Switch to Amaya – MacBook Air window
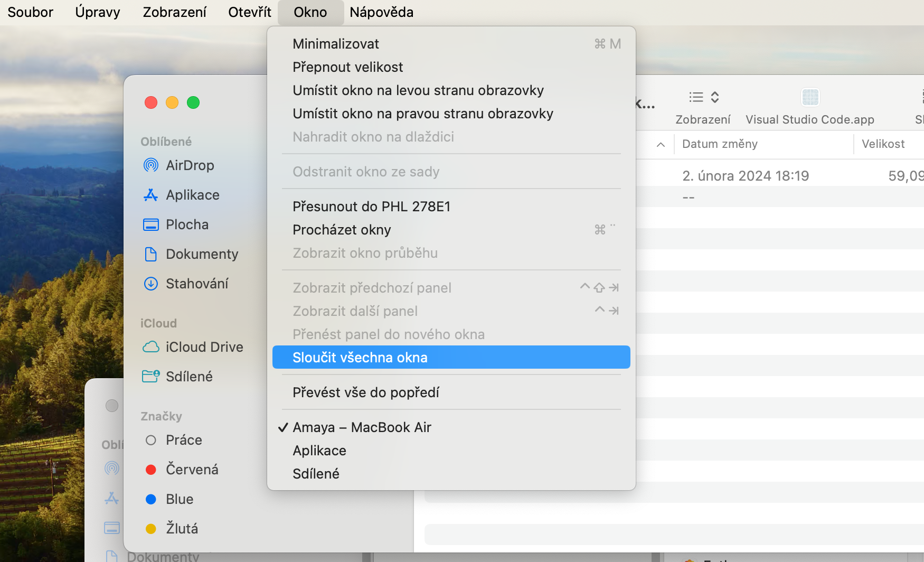This screenshot has width=924, height=562. (x=451, y=427)
